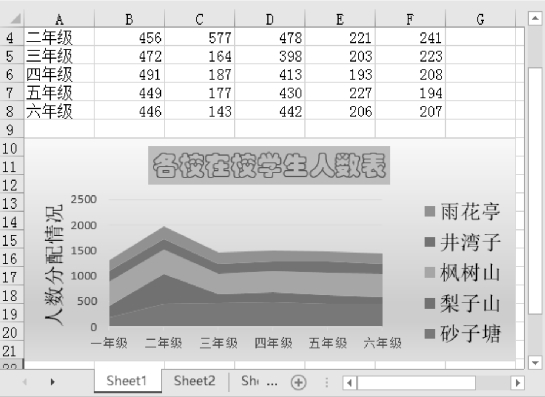The width and height of the screenshot is (545, 397).
Task: Click cell with value 491
Action: 129,74
